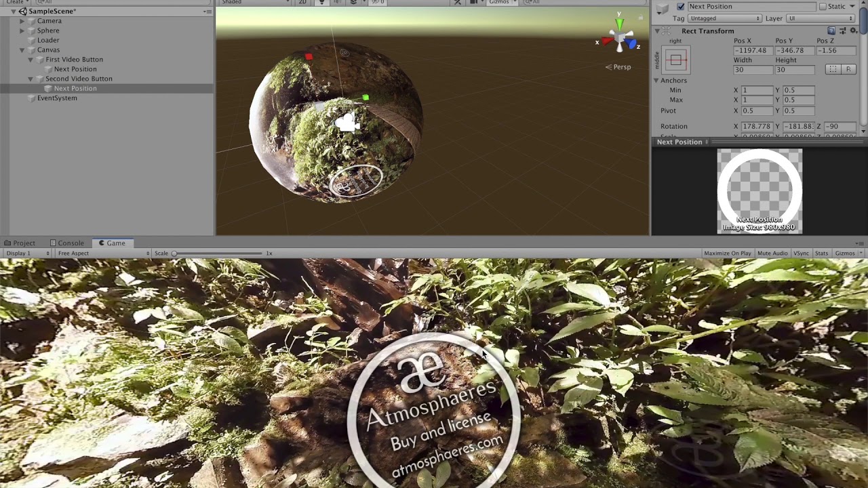The image size is (868, 488).
Task: Click the blueprint mode button in Rect Transform
Action: pos(832,70)
